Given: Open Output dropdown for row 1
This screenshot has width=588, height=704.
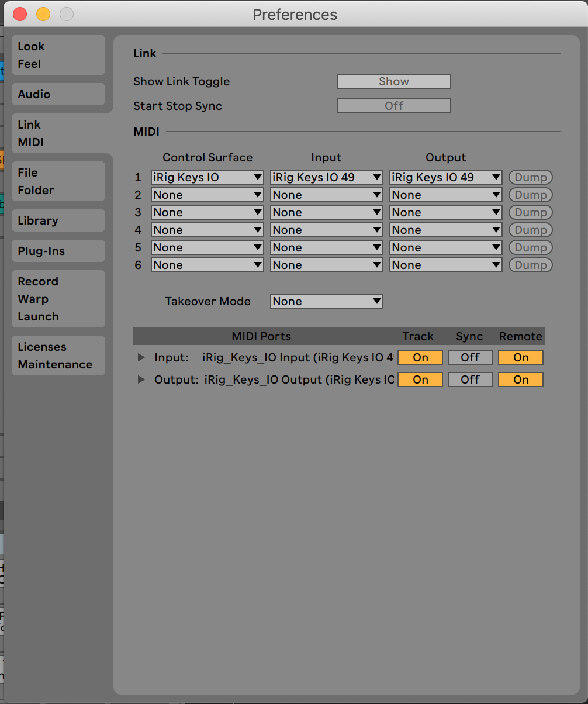Looking at the screenshot, I should click(446, 177).
